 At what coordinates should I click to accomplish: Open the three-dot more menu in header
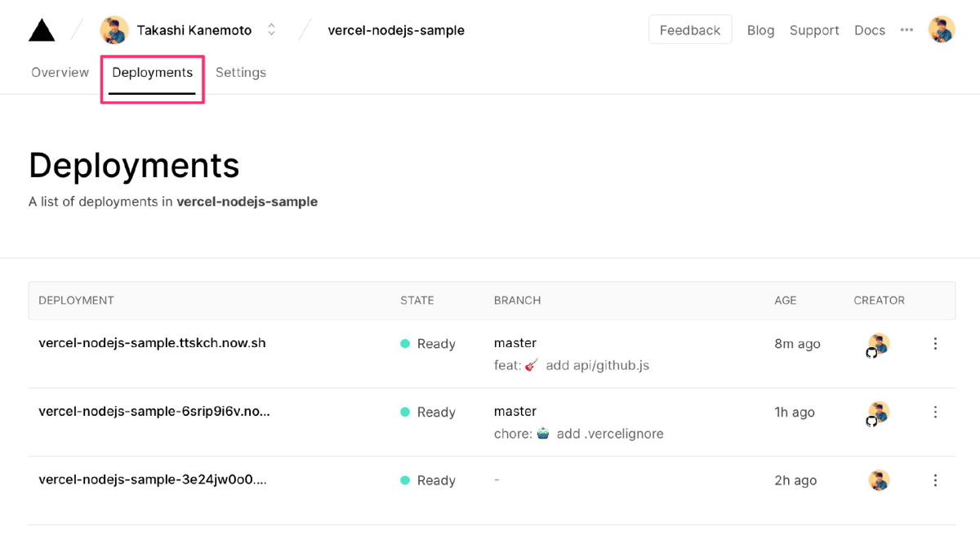click(906, 30)
